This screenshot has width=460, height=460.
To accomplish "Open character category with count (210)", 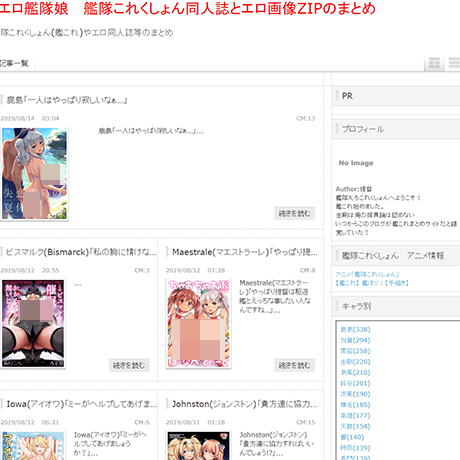I will coord(355,372).
